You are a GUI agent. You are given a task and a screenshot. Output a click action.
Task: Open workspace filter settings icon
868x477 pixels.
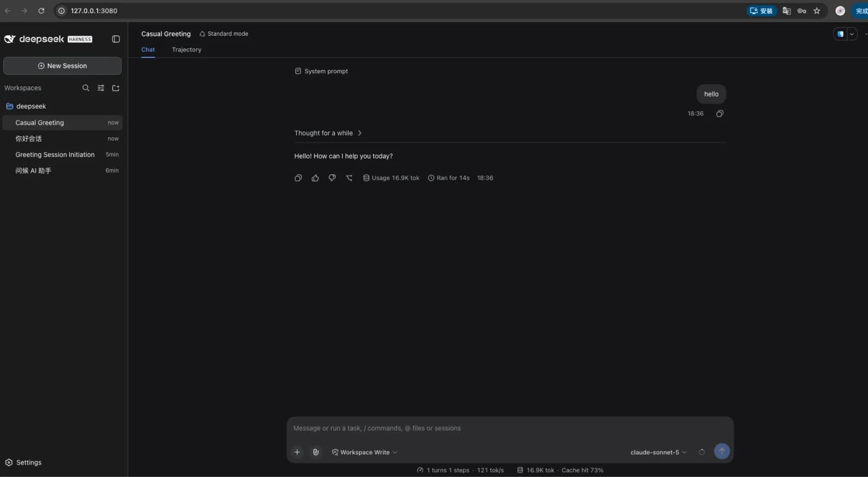click(101, 88)
